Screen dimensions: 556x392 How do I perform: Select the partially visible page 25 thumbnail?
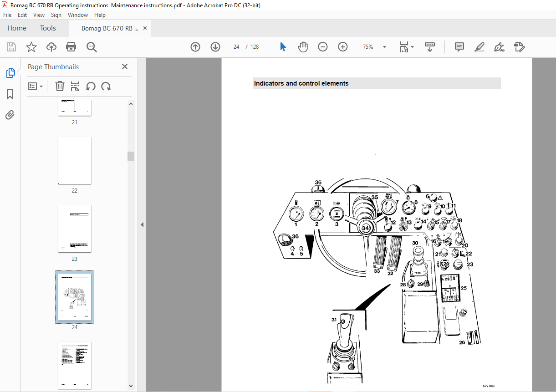75,365
